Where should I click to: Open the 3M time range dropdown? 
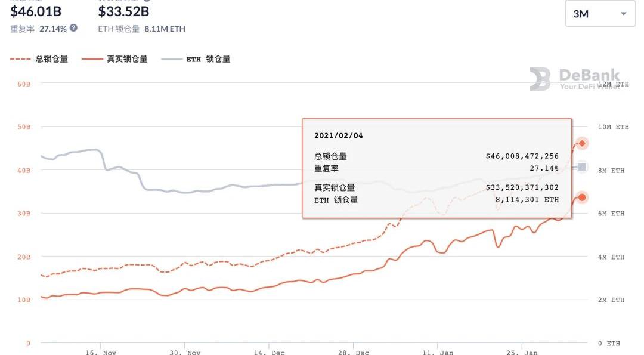pos(599,14)
